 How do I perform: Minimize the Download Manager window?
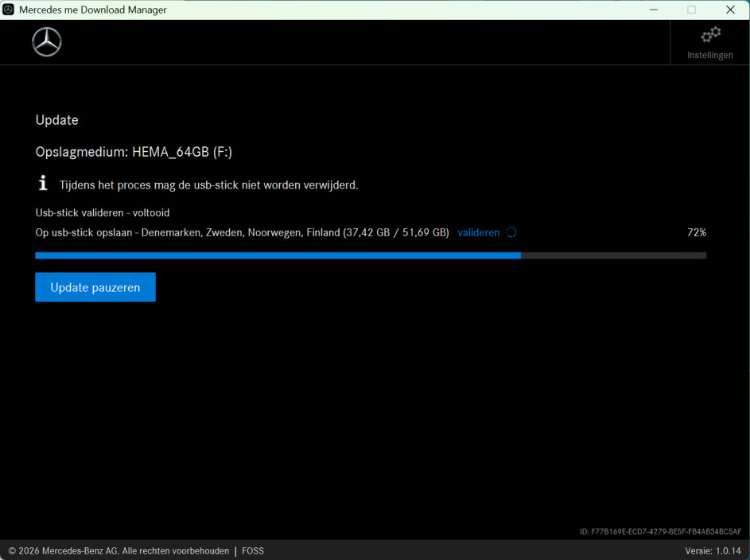click(x=654, y=10)
